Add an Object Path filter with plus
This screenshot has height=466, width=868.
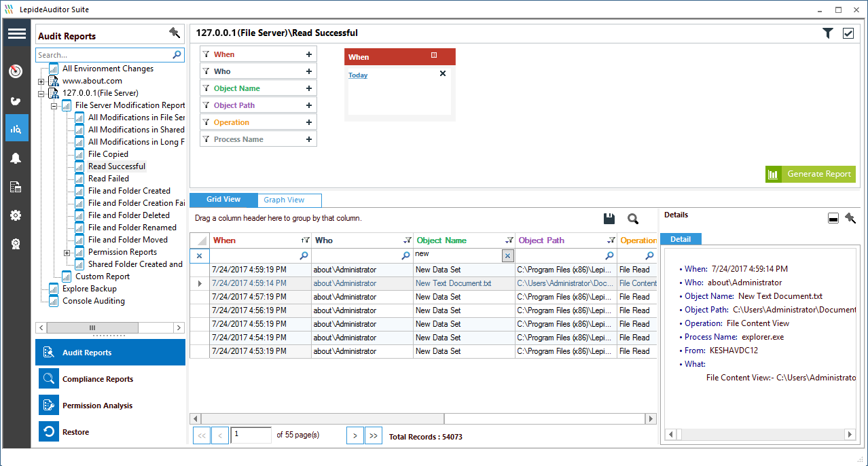(309, 105)
